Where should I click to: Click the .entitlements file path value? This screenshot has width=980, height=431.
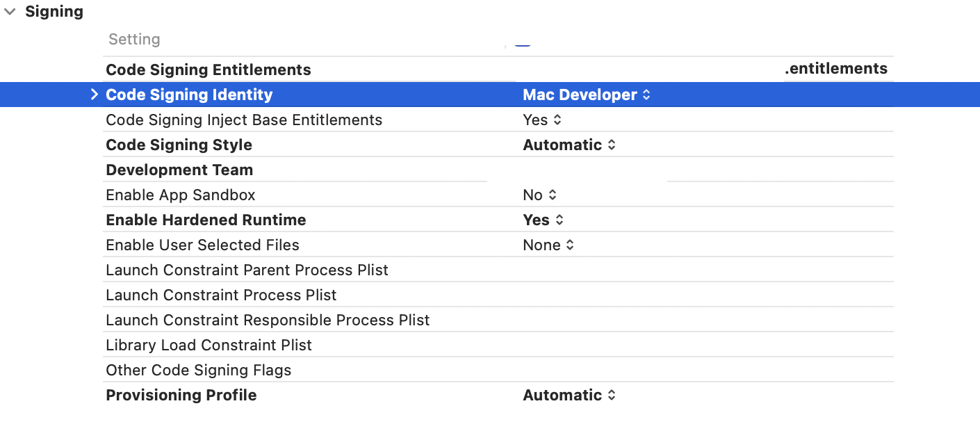(836, 69)
